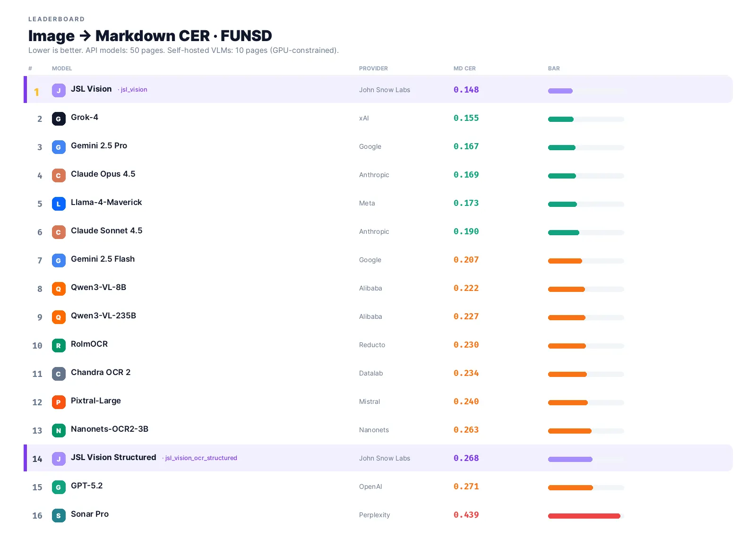Image resolution: width=756 pixels, height=555 pixels.
Task: Click the 0.155 score value
Action: (466, 118)
